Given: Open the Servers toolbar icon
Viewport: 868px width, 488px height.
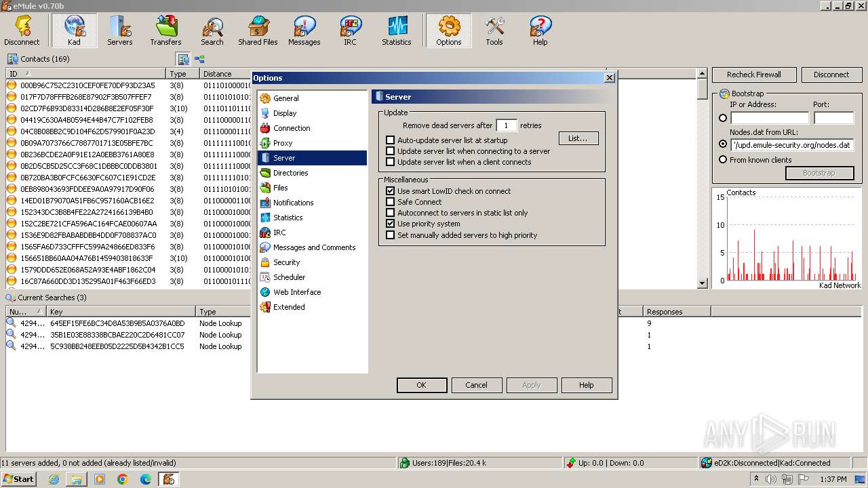Looking at the screenshot, I should [x=120, y=30].
